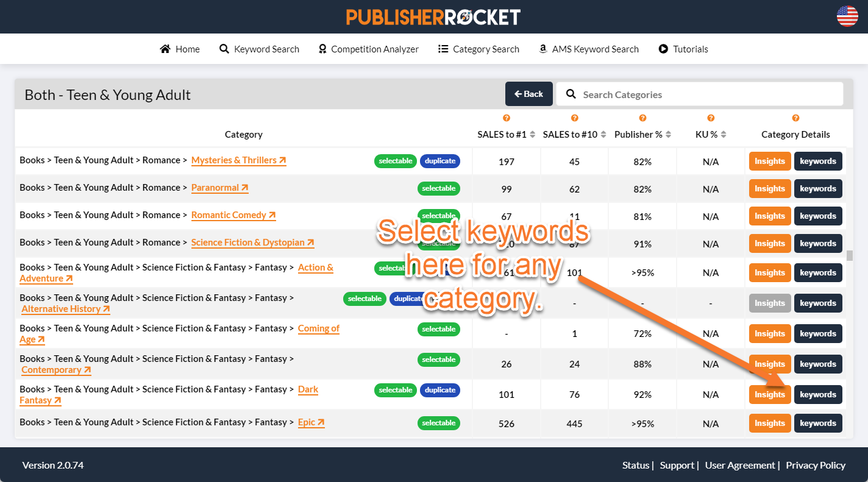868x482 pixels.
Task: Click the Tutorials play icon
Action: click(x=663, y=49)
